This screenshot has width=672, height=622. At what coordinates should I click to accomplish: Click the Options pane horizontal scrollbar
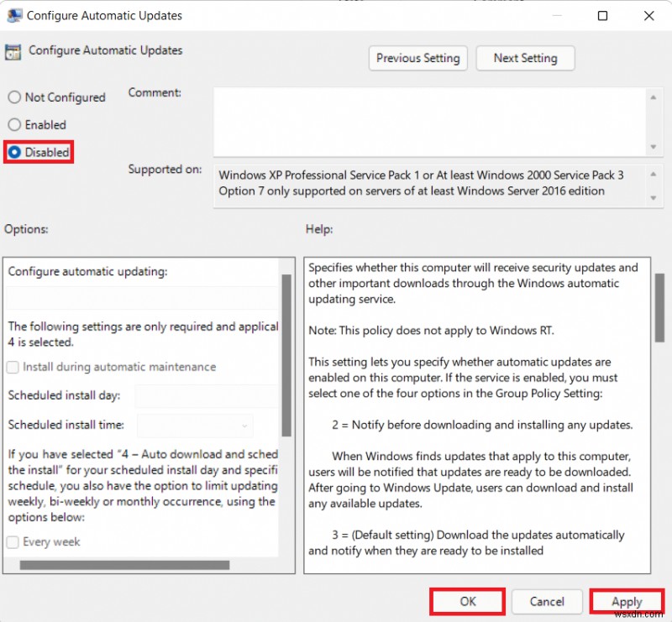coord(124,565)
